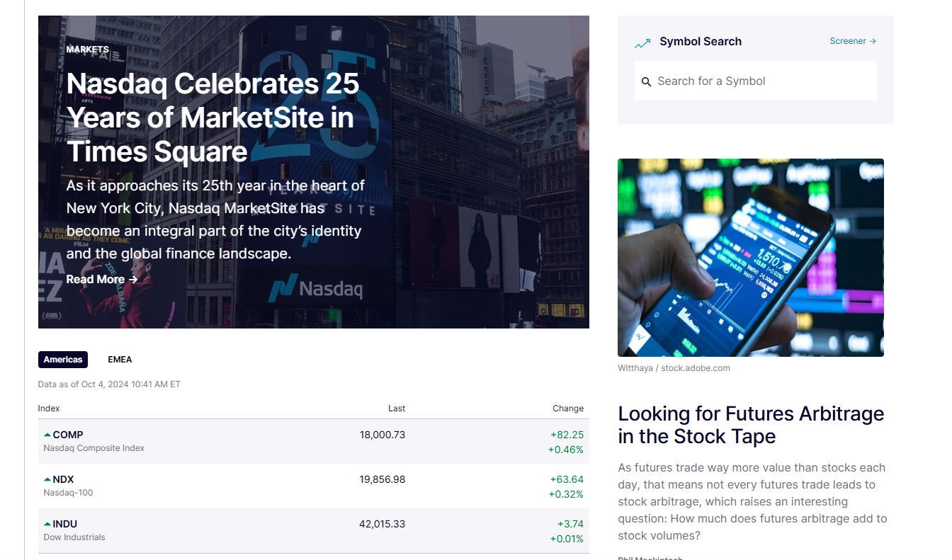The height and width of the screenshot is (560, 952).
Task: Open the phone trading article thumbnail
Action: pyautogui.click(x=750, y=258)
